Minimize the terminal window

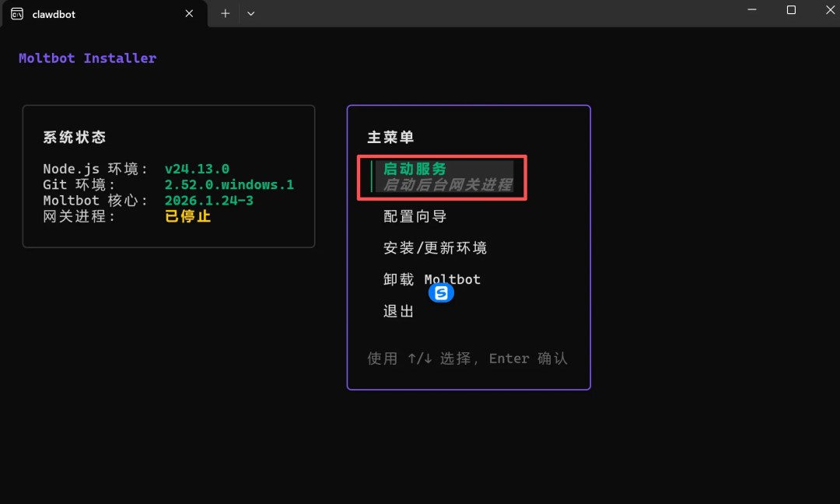point(751,10)
